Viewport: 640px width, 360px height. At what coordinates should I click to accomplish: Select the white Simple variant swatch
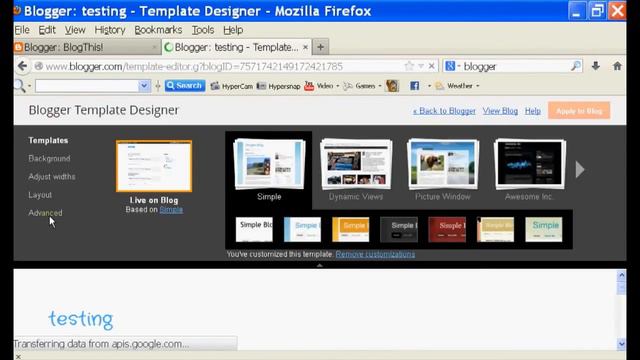point(254,229)
